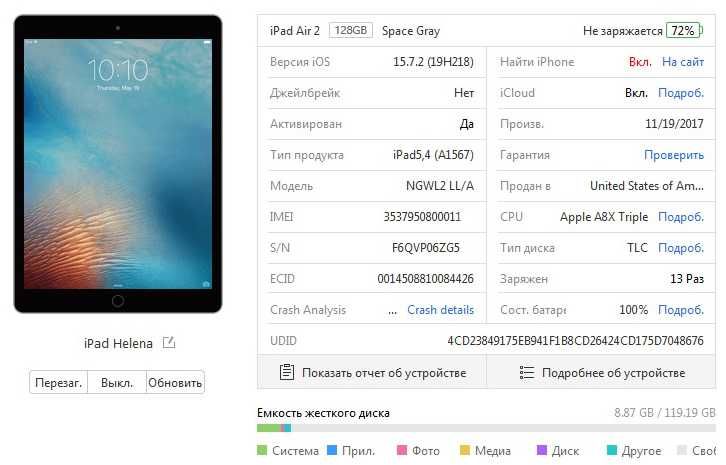The image size is (726, 465).
Task: Open Тип диска Подроб. link
Action: point(681,248)
